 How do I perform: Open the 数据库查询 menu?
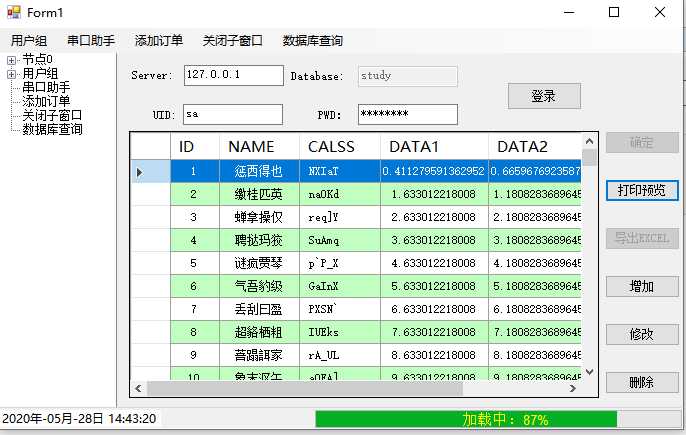(x=312, y=41)
